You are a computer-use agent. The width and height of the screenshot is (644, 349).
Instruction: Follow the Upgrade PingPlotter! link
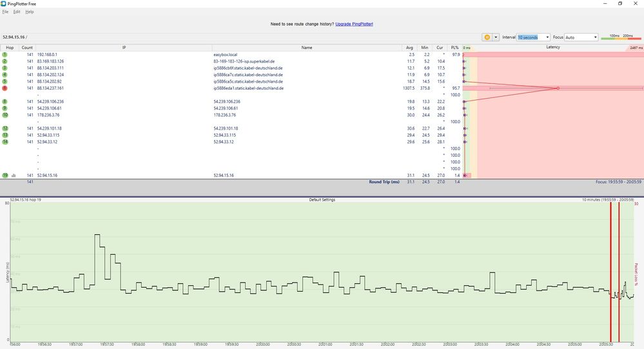pos(354,25)
